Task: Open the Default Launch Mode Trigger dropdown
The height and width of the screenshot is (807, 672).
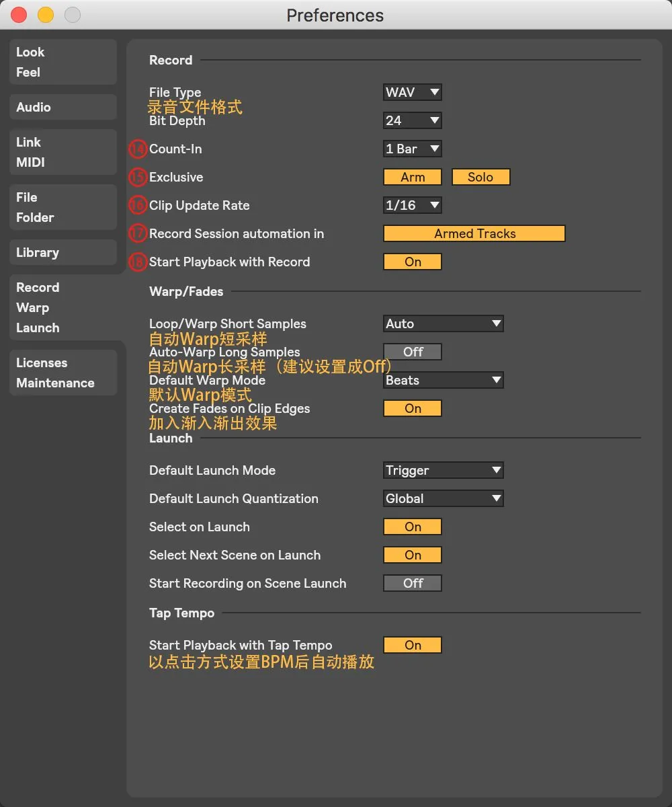Action: pos(444,470)
